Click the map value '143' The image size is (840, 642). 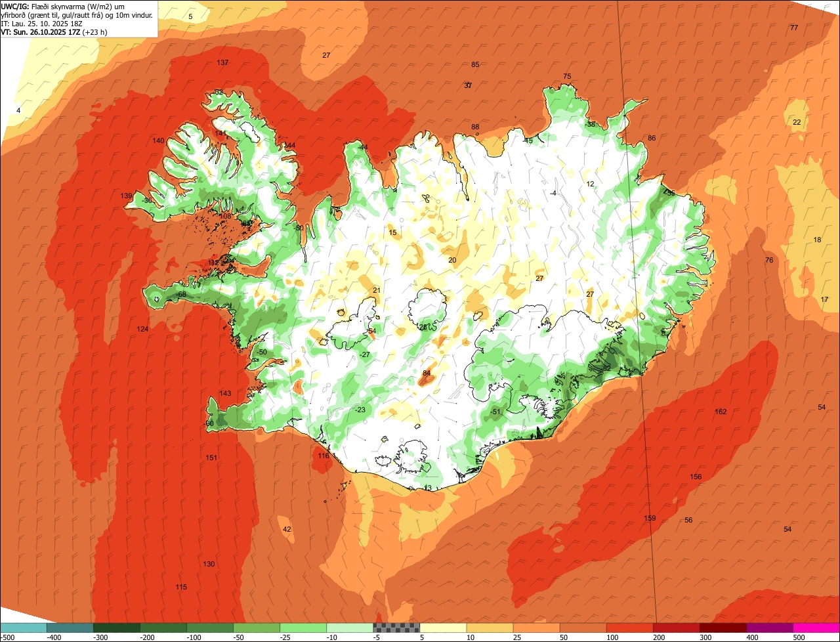point(225,393)
